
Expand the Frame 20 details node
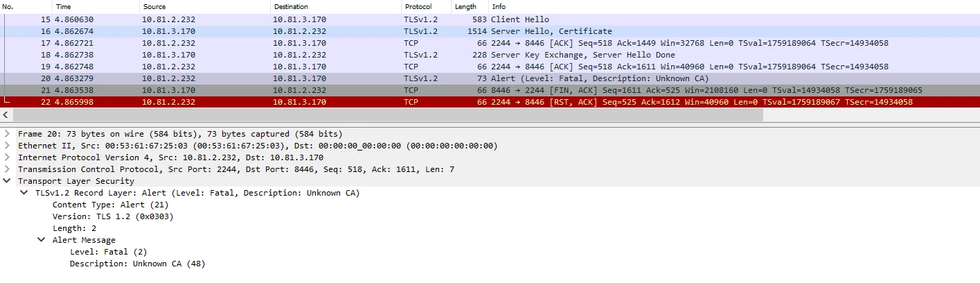point(7,134)
